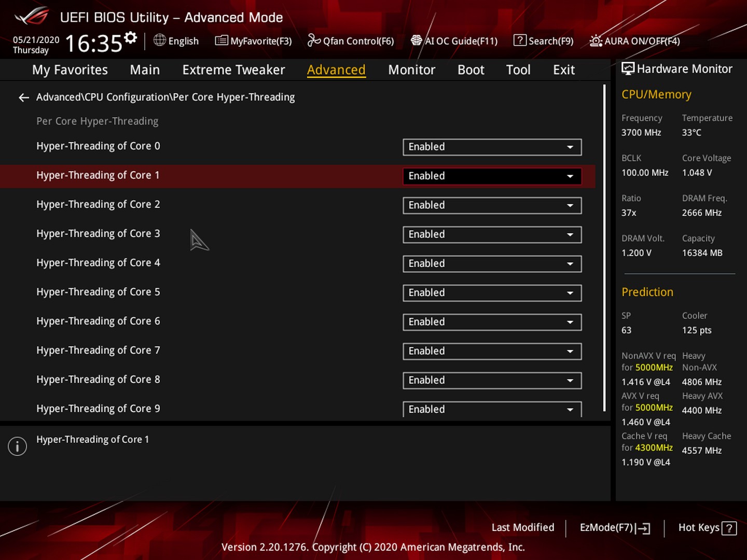Image resolution: width=747 pixels, height=560 pixels.
Task: Click the Hot Keys question mark icon
Action: coord(729,528)
